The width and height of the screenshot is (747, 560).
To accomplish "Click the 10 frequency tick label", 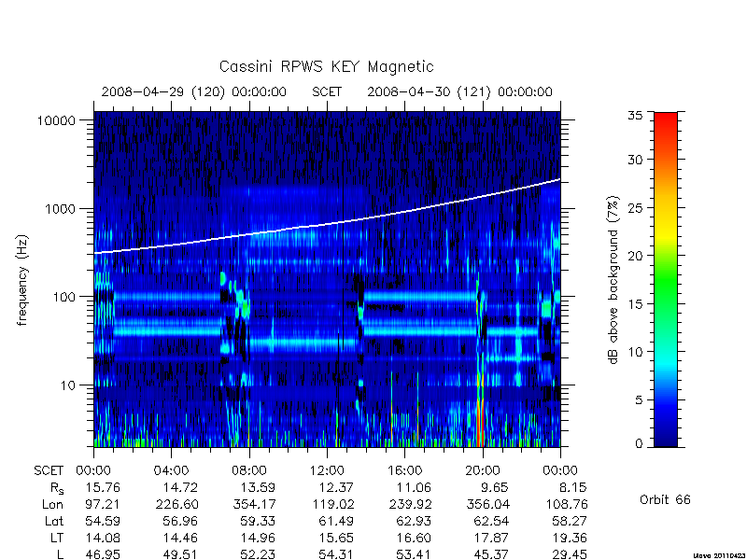I will pos(68,385).
